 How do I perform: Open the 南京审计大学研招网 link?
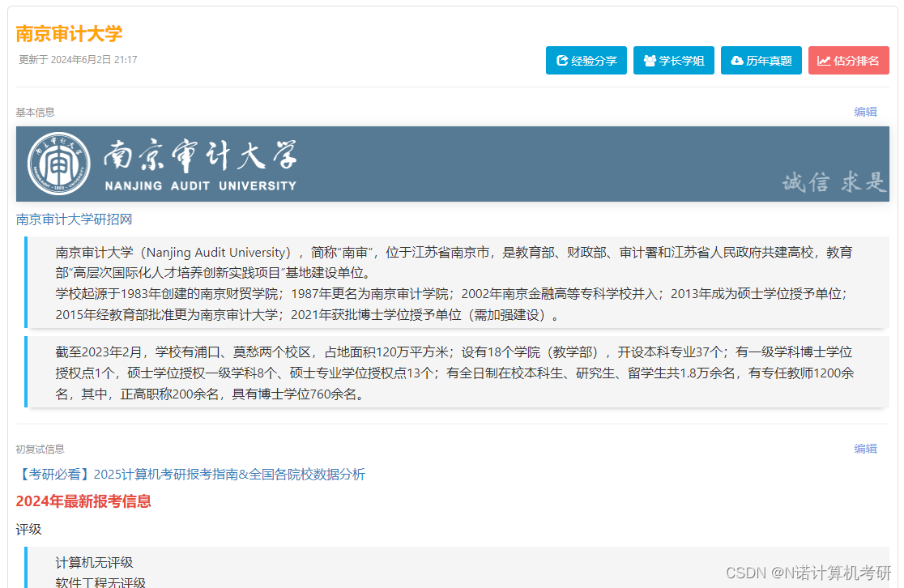[74, 219]
